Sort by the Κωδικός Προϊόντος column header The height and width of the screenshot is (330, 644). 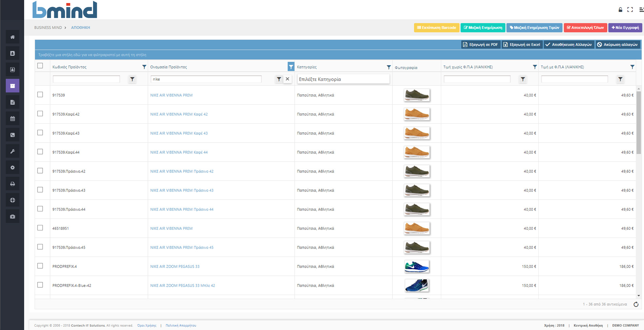click(69, 67)
